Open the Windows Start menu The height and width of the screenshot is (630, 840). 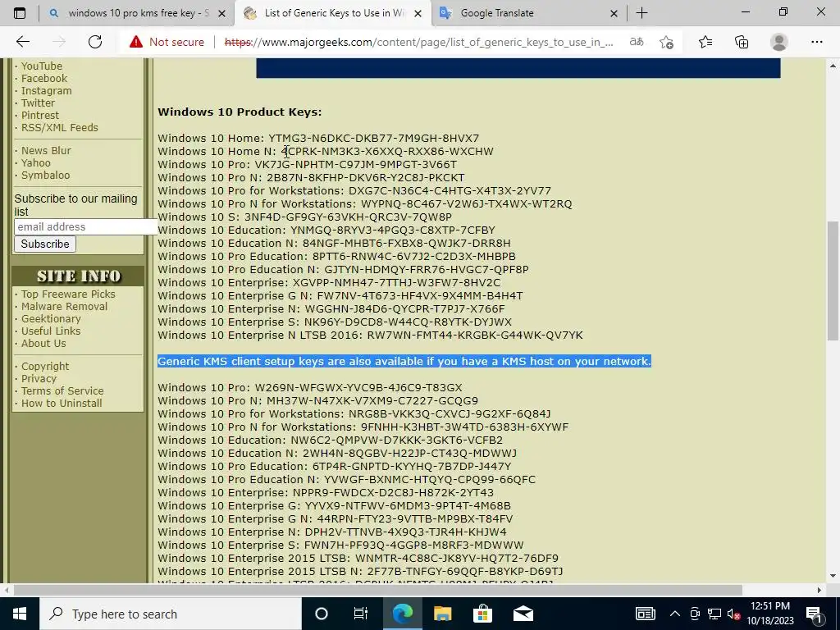point(20,614)
